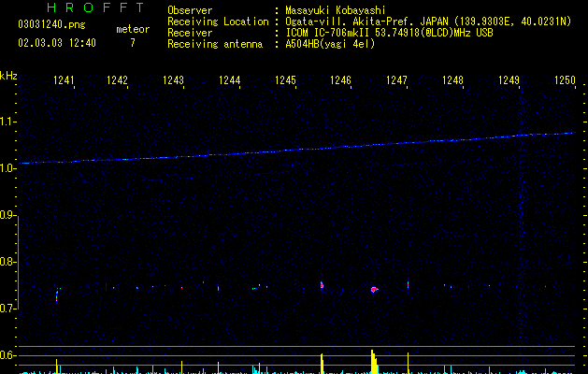588x374 pixels.
Task: Click the vertical meteor echo below 1241
Action: 57,295
